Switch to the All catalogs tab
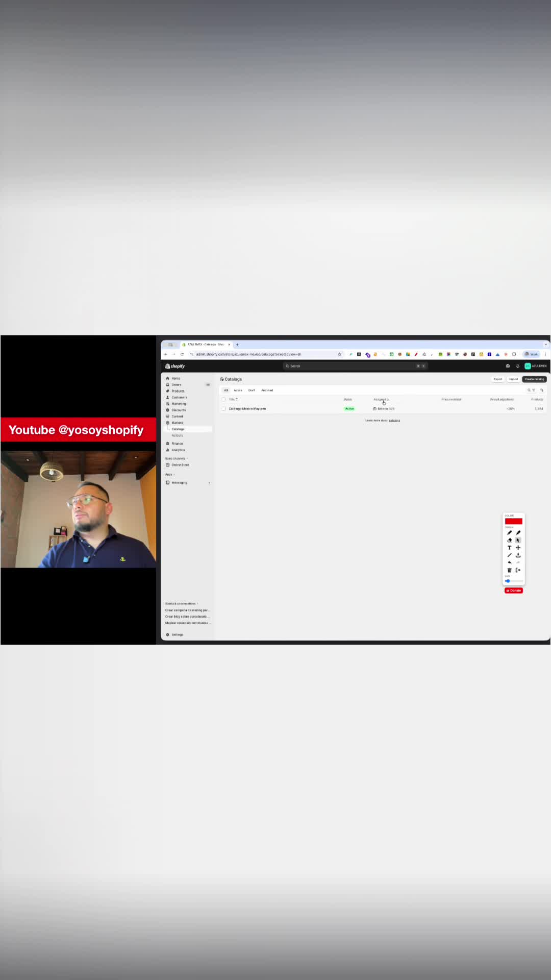This screenshot has width=551, height=980. click(226, 390)
